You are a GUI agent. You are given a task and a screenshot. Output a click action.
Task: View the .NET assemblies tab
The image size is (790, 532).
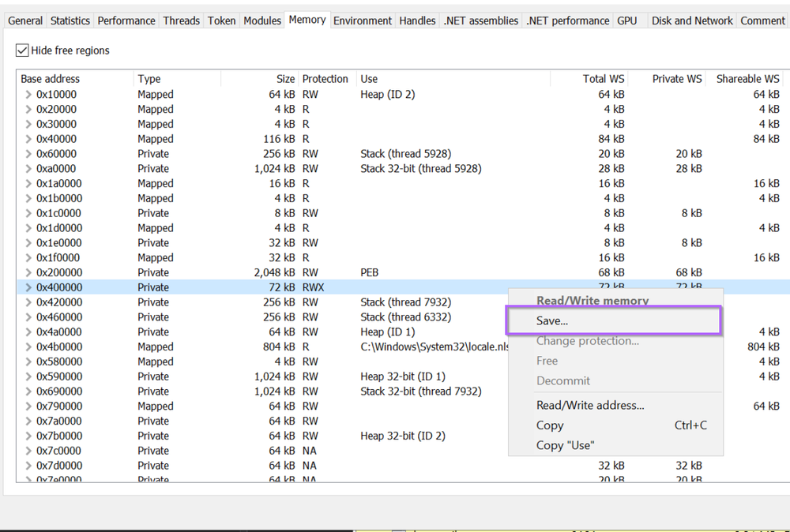pos(480,21)
